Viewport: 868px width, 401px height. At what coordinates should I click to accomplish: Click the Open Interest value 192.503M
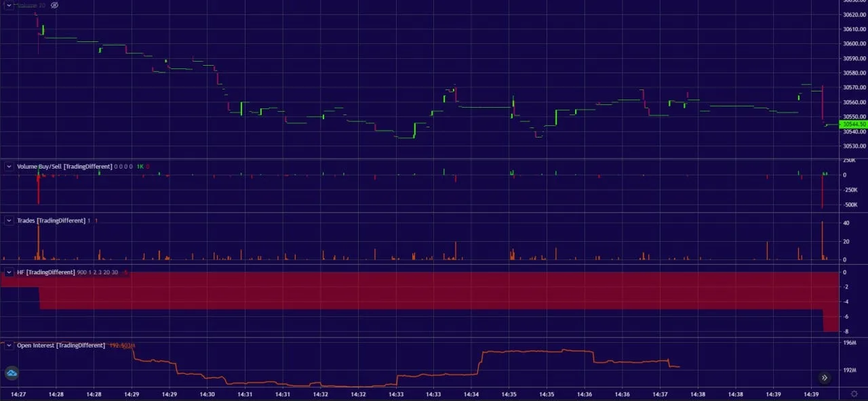123,345
